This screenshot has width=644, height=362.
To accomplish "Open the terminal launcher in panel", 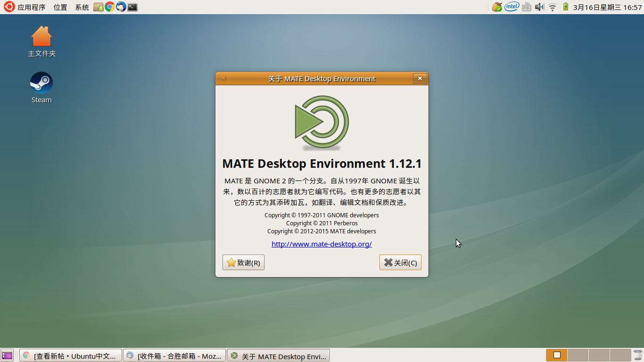I will pos(133,7).
